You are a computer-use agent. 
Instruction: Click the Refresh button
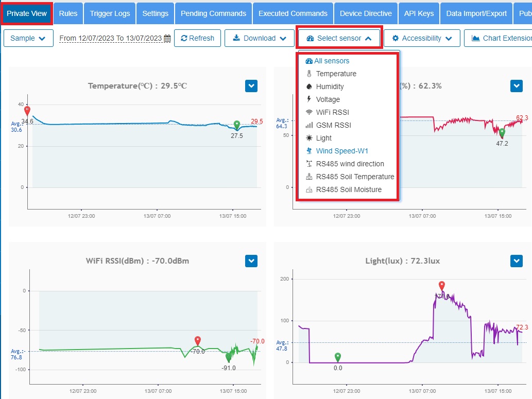click(x=198, y=38)
